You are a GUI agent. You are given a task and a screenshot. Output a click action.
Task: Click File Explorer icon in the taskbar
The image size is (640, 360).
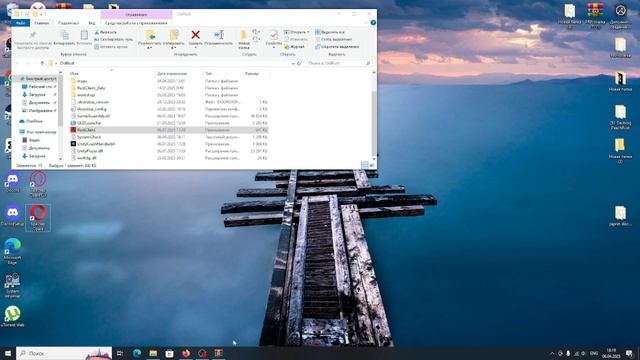pos(153,353)
